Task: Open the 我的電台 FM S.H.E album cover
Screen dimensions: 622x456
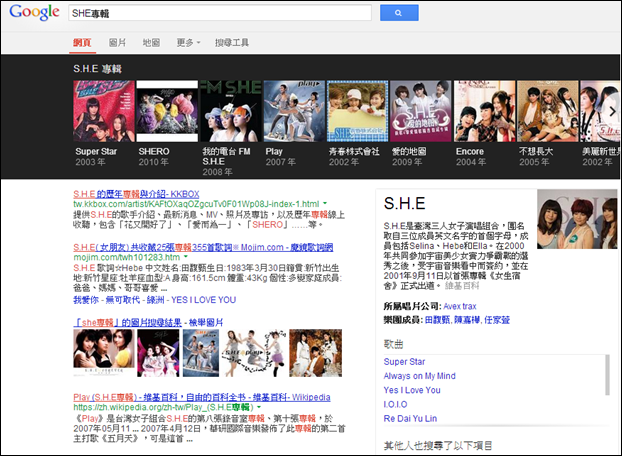Action: [230, 111]
